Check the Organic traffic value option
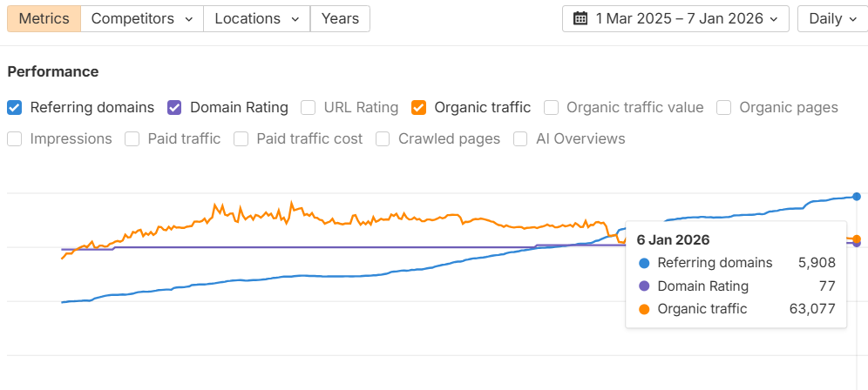 pos(552,108)
